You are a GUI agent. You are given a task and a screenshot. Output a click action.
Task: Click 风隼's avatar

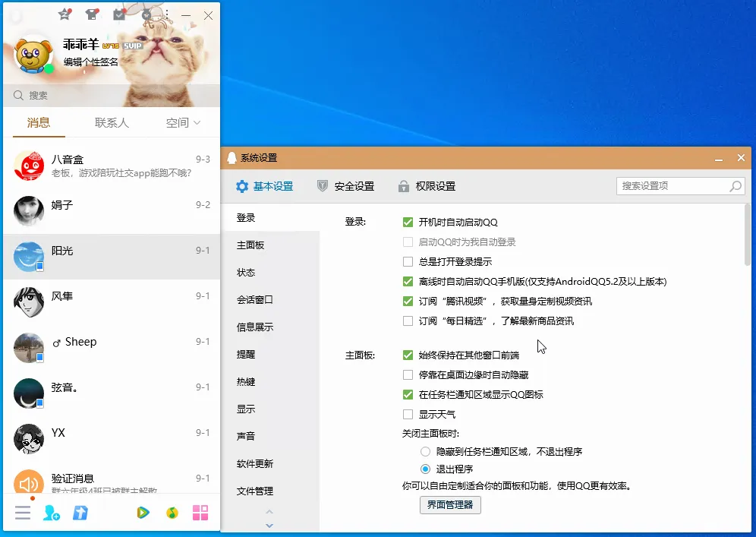pyautogui.click(x=29, y=302)
